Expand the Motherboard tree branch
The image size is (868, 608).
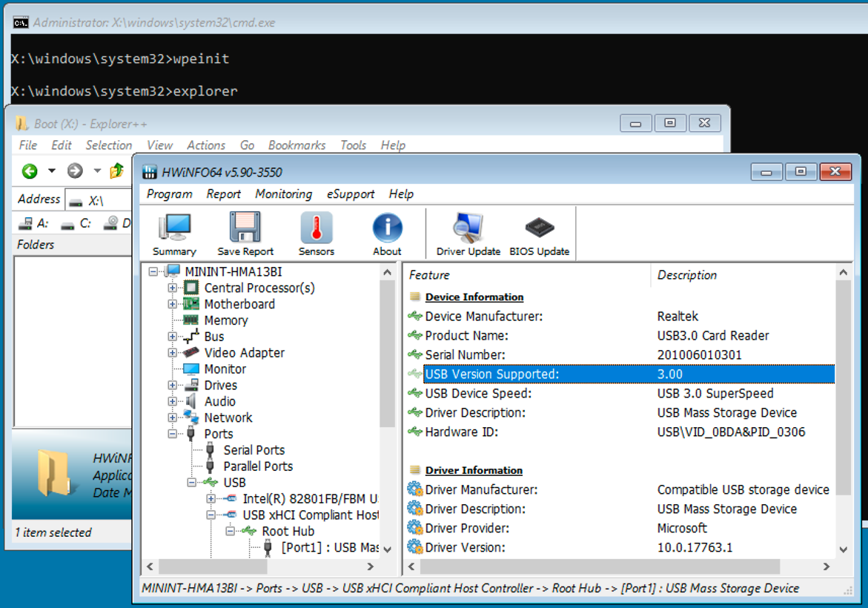click(172, 304)
